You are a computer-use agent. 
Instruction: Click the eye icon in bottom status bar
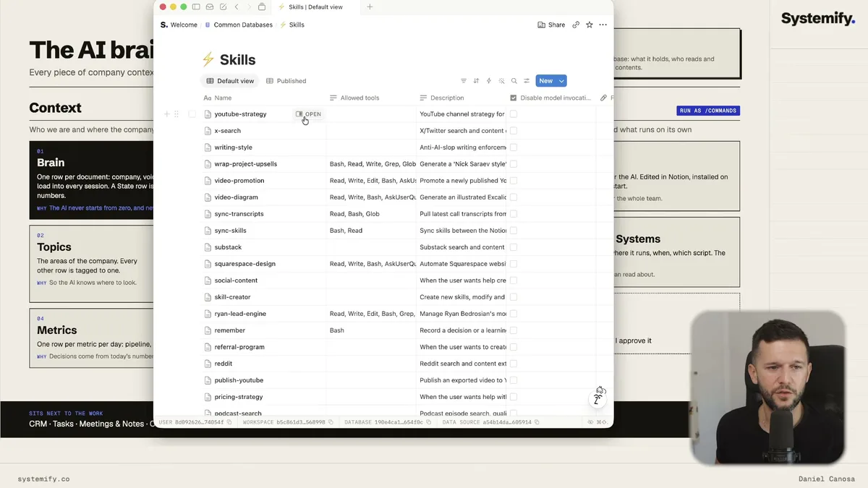pos(590,422)
